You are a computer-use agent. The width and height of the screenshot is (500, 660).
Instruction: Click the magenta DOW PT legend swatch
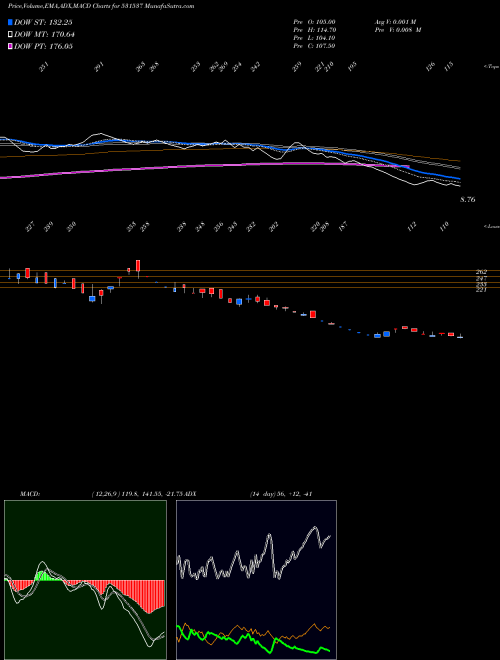click(x=10, y=46)
